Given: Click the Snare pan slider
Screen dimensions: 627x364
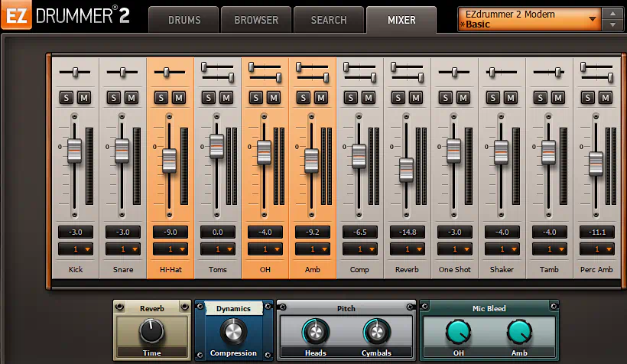Looking at the screenshot, I should 123,73.
